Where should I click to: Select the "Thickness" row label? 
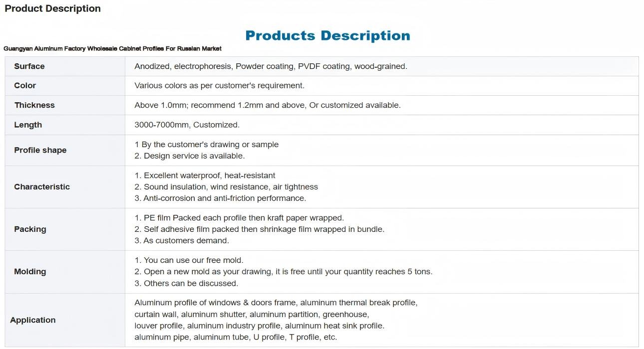coord(34,105)
